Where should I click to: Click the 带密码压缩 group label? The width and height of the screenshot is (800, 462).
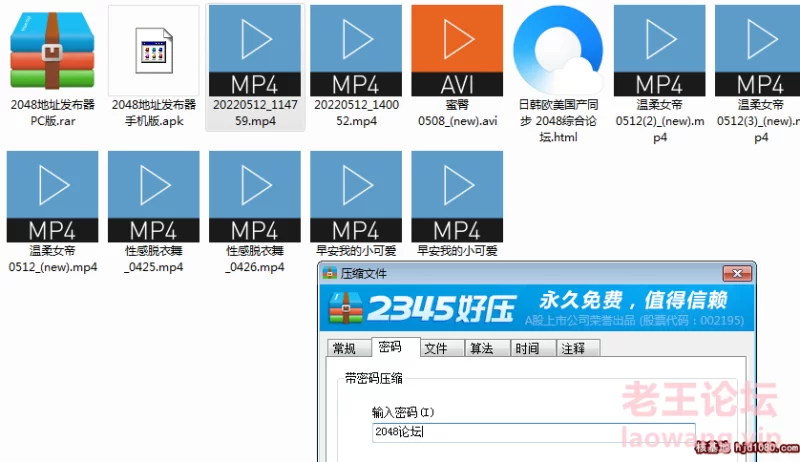(373, 378)
